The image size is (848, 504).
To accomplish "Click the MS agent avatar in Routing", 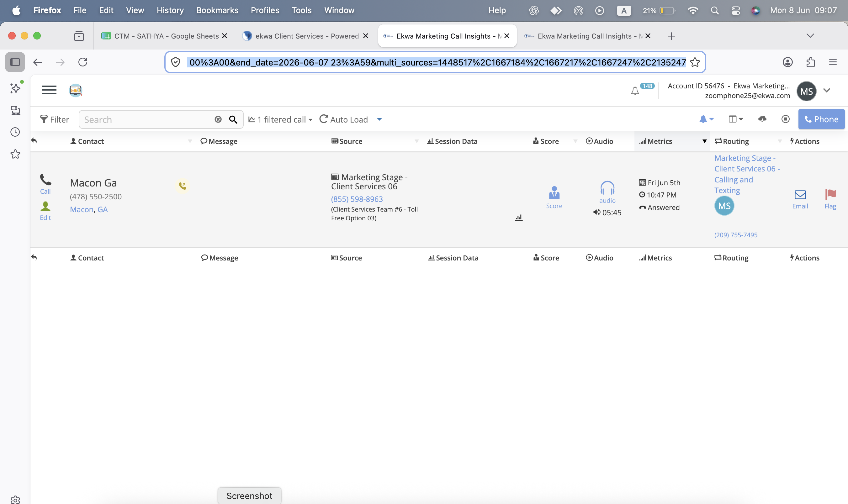I will click(724, 206).
